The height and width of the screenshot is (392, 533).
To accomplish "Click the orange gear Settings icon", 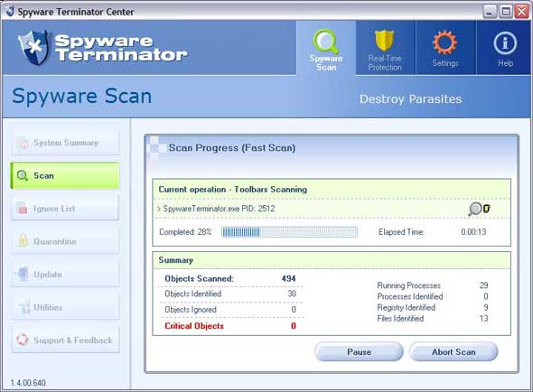I will (444, 42).
